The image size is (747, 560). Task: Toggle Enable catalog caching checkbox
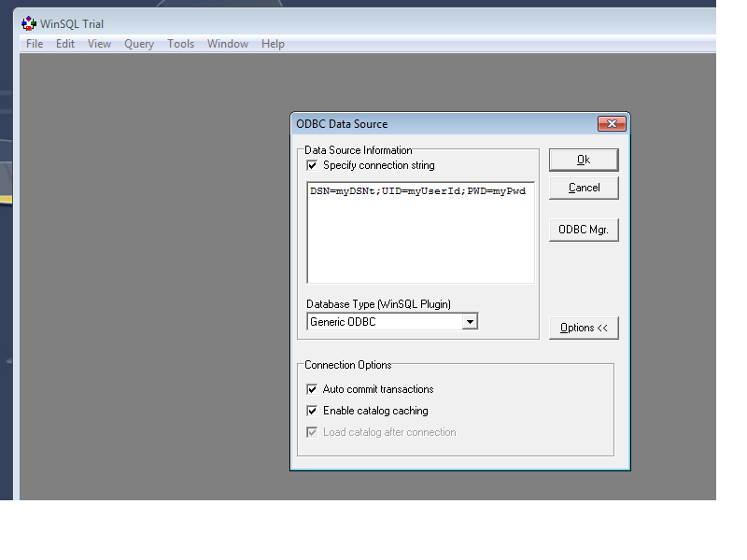click(312, 411)
